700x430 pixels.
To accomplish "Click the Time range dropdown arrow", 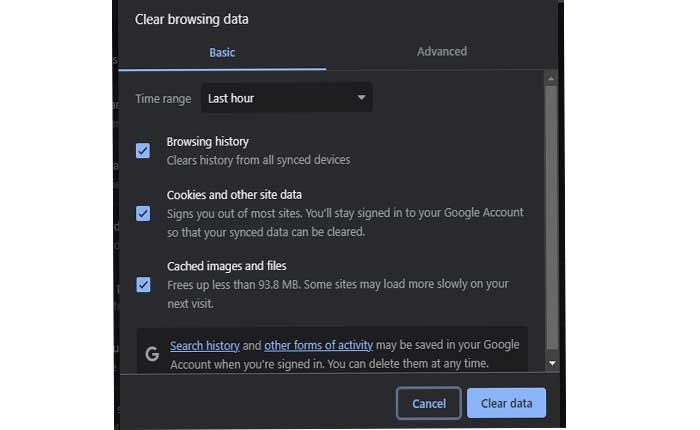I will point(361,98).
